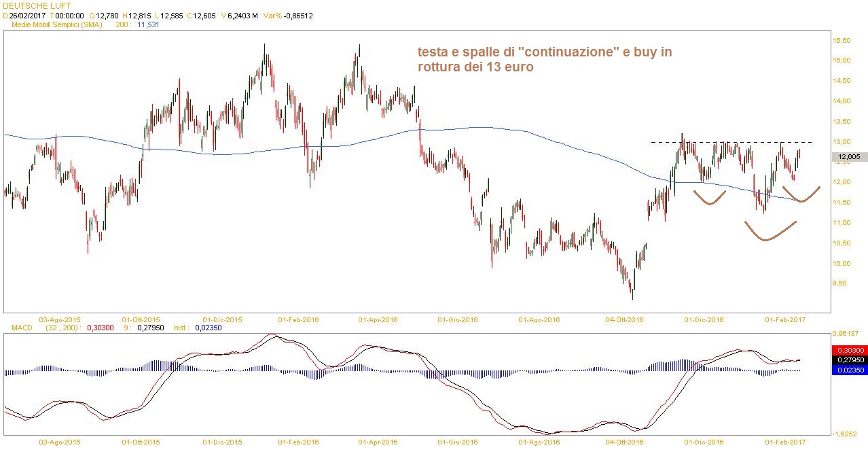Viewport: 868px width, 454px height.
Task: Click 04-Ott-2016 on the bottom MACD date axis
Action: (x=624, y=442)
